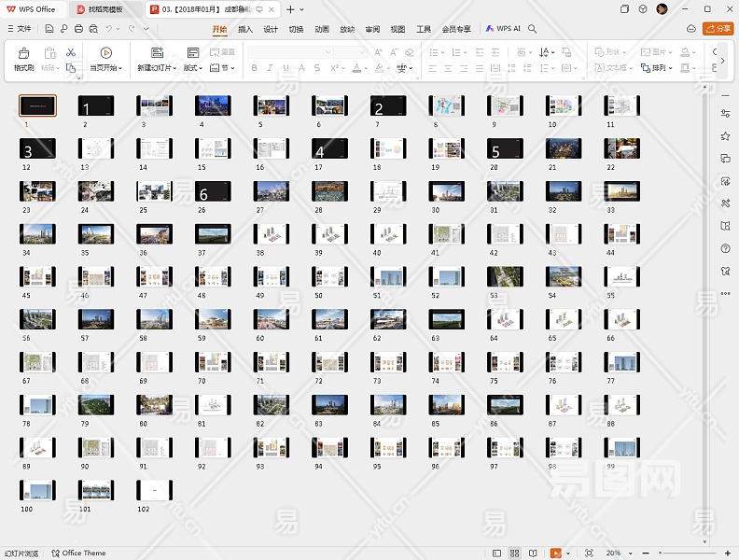Click the save icon in quick access toolbar
The height and width of the screenshot is (560, 739).
click(49, 29)
